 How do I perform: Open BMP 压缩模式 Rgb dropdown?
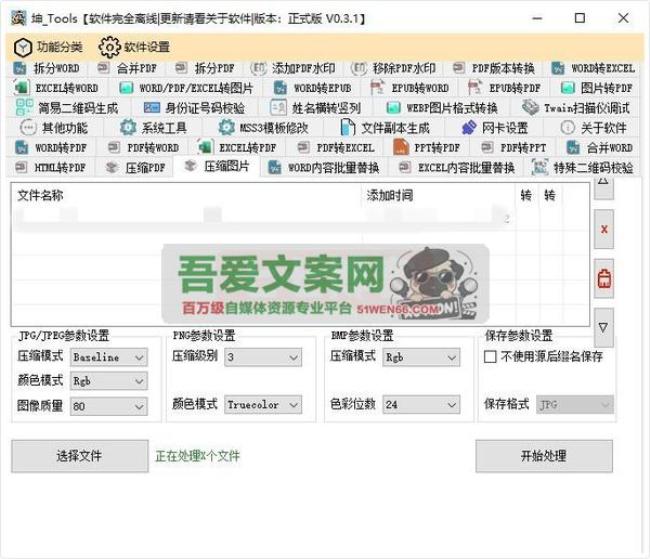[x=421, y=357]
